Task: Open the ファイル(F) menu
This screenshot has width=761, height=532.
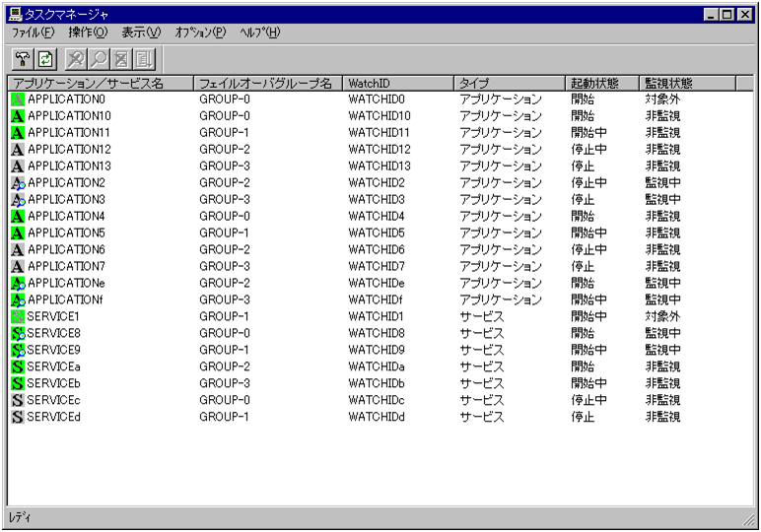Action: pos(33,33)
